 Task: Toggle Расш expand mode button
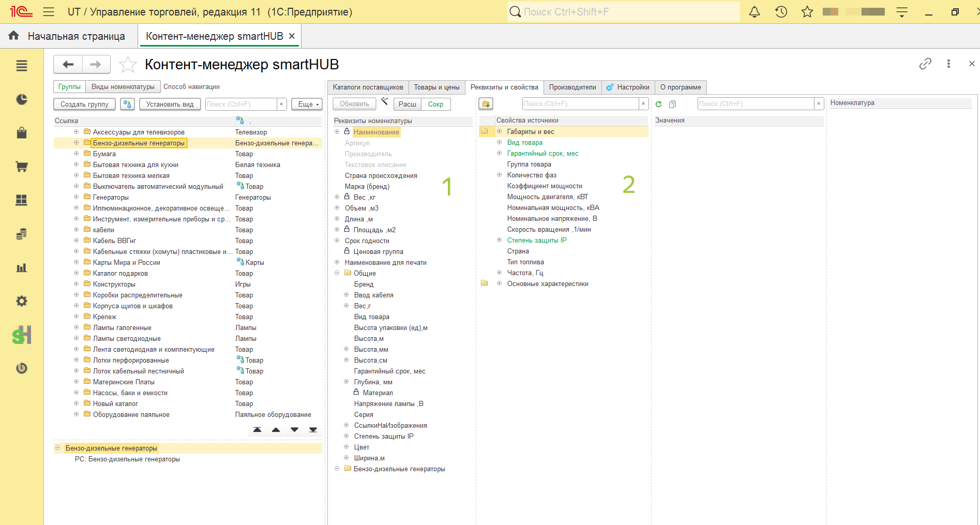coord(408,104)
